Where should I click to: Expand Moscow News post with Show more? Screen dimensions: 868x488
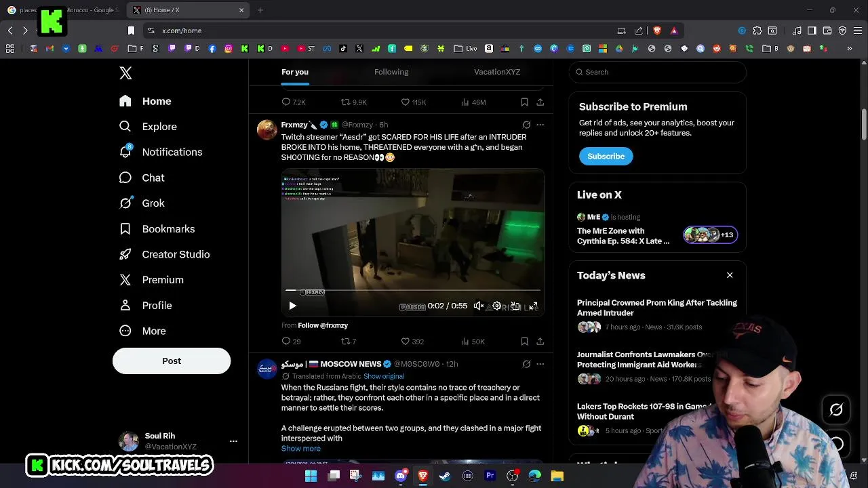tap(301, 449)
